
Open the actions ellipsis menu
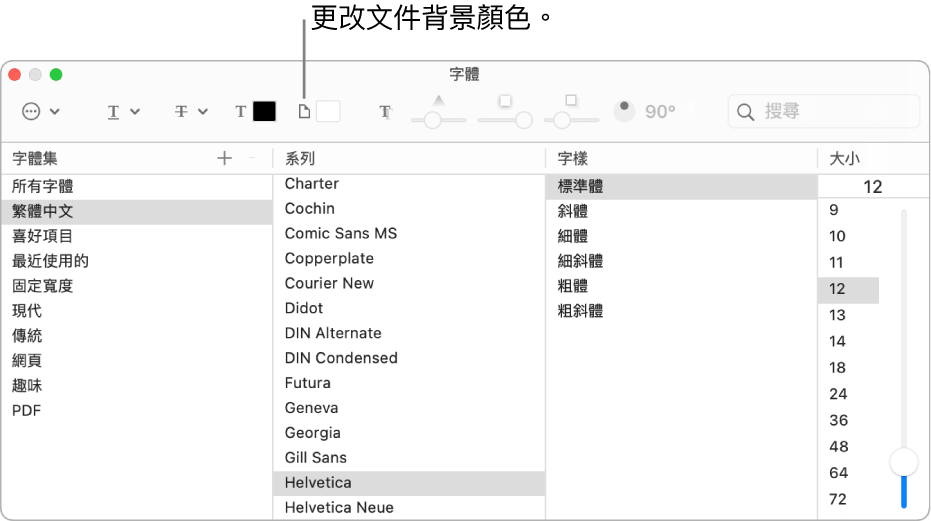40,111
